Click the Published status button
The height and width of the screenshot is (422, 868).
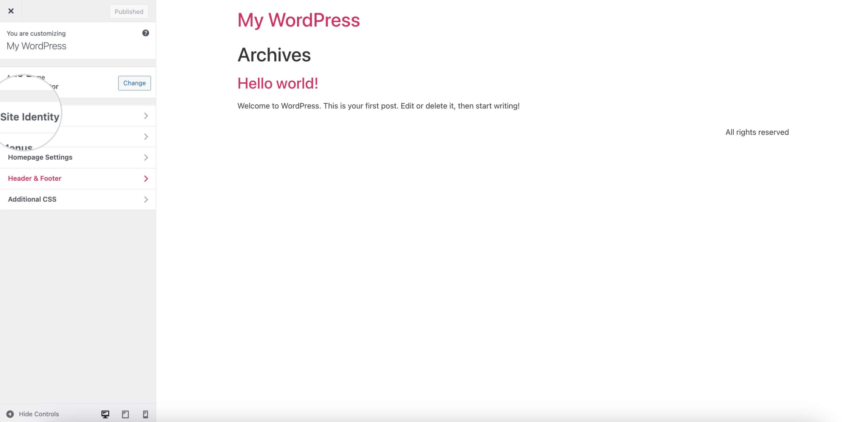[129, 11]
